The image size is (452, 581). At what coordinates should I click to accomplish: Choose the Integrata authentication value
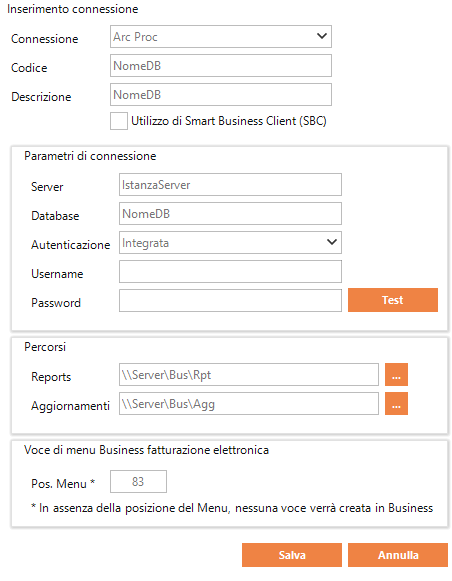145,243
